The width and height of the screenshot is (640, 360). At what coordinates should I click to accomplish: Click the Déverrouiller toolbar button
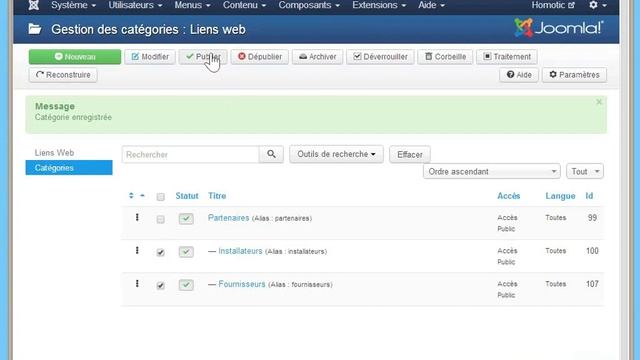tap(380, 57)
